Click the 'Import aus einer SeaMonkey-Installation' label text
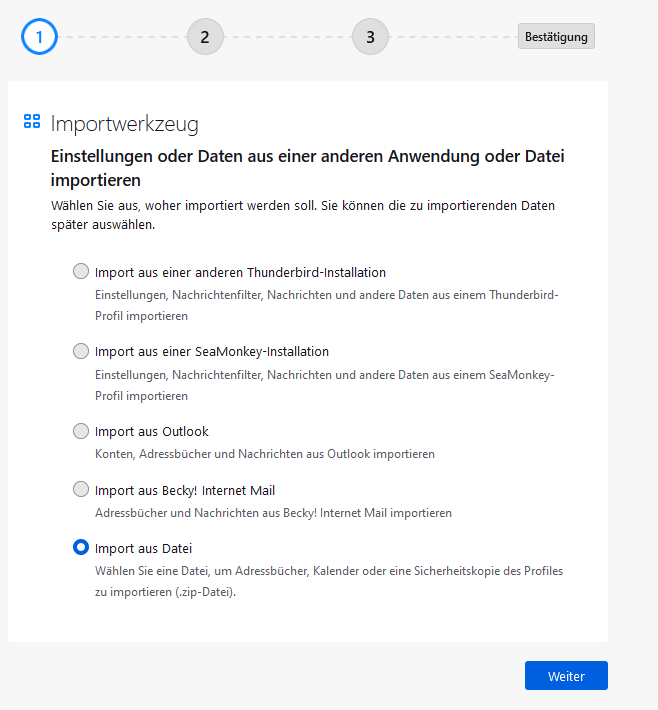The height and width of the screenshot is (710, 658). pyautogui.click(x=212, y=352)
